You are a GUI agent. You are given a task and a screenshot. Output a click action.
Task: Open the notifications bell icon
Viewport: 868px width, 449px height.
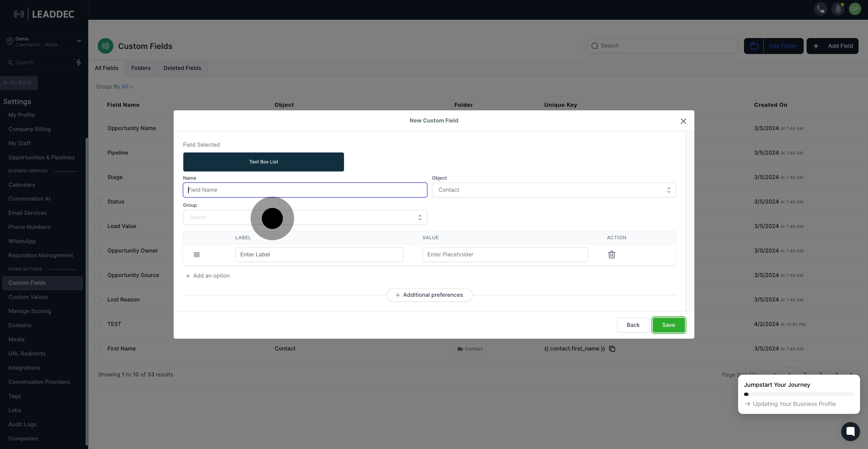pos(838,9)
